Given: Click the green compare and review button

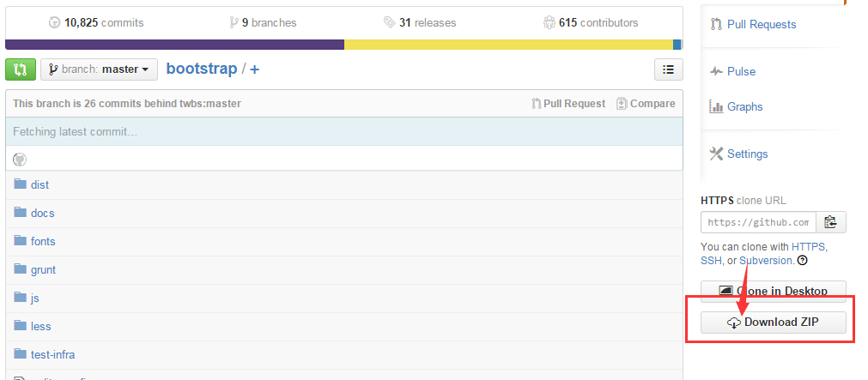Looking at the screenshot, I should pyautogui.click(x=21, y=69).
